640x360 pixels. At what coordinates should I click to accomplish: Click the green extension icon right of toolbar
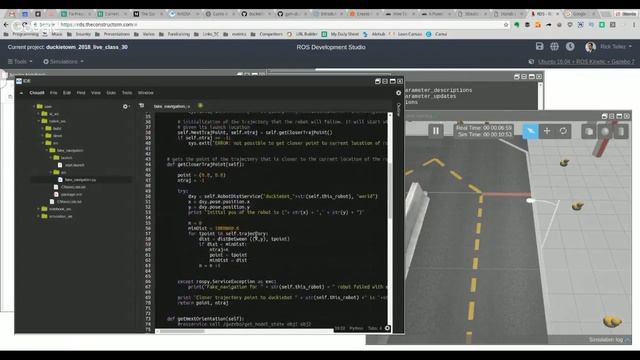tap(602, 25)
